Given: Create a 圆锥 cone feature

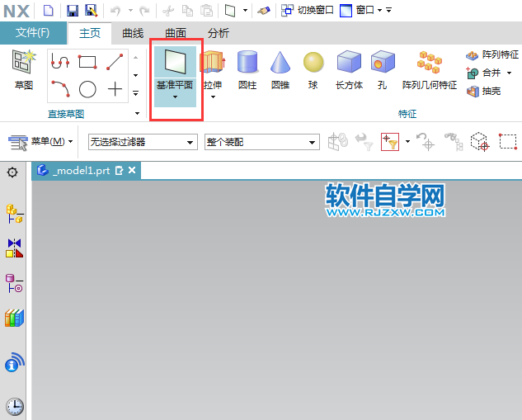Looking at the screenshot, I should click(x=280, y=70).
